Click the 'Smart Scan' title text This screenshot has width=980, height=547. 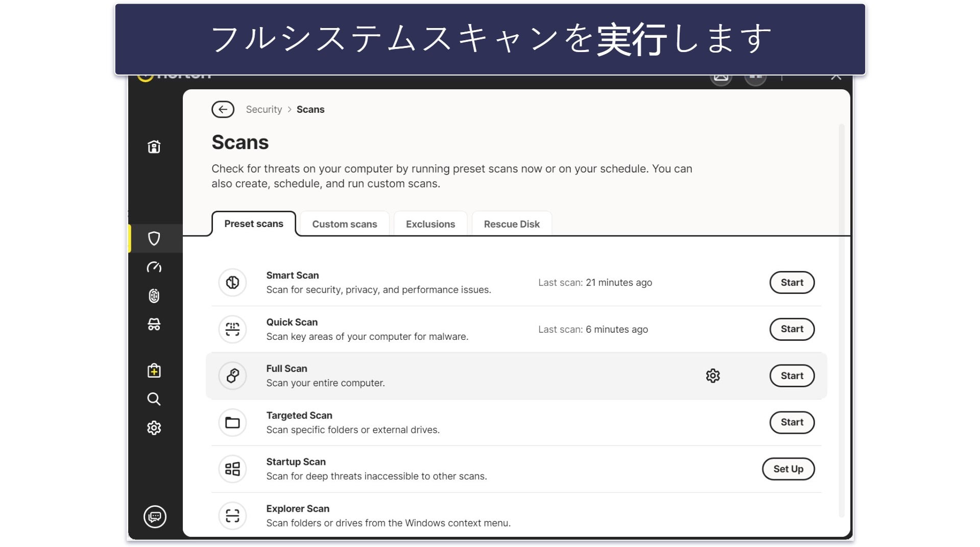click(292, 275)
